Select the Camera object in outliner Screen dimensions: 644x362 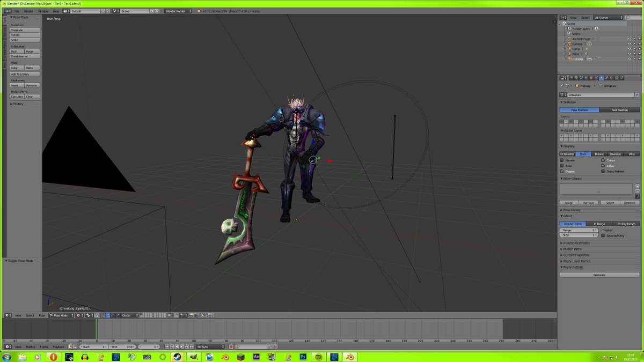click(x=577, y=44)
